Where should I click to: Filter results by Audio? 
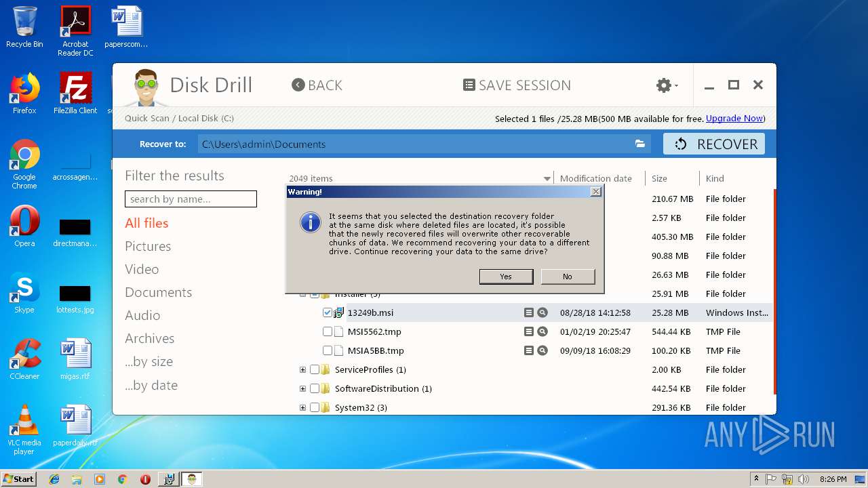point(142,315)
